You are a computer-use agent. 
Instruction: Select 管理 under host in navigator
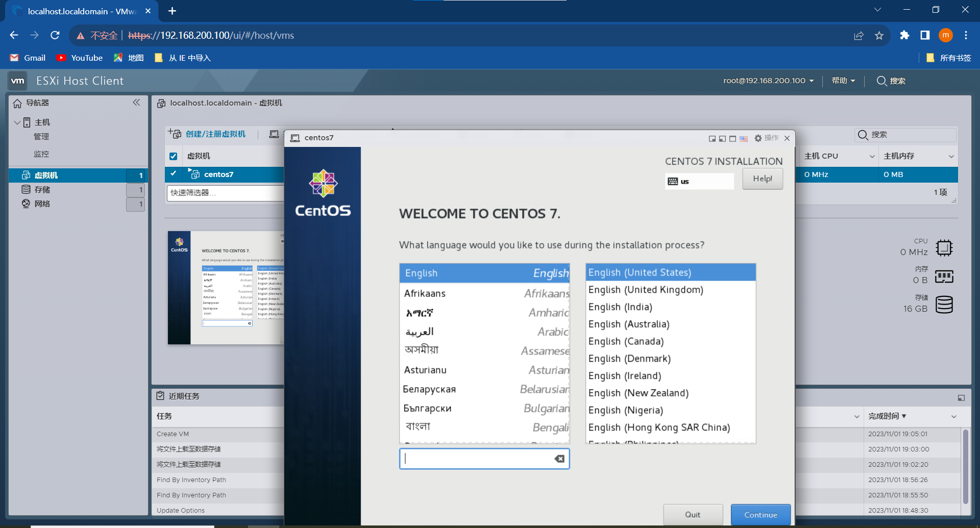[x=41, y=137]
